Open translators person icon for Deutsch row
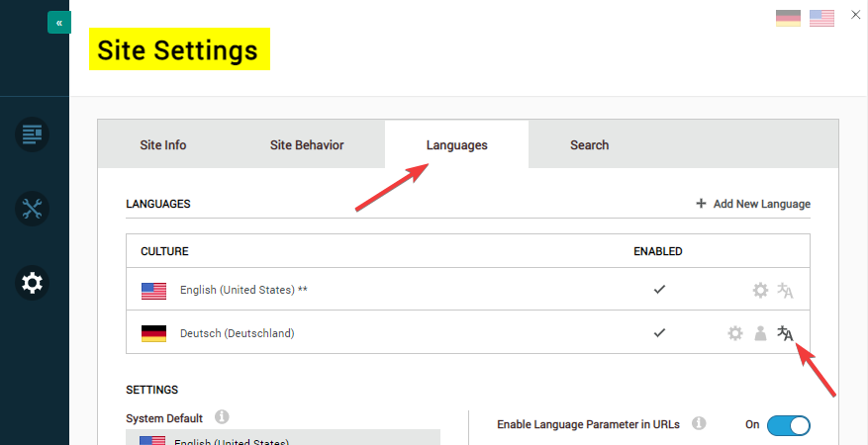This screenshot has width=868, height=445. click(x=760, y=333)
